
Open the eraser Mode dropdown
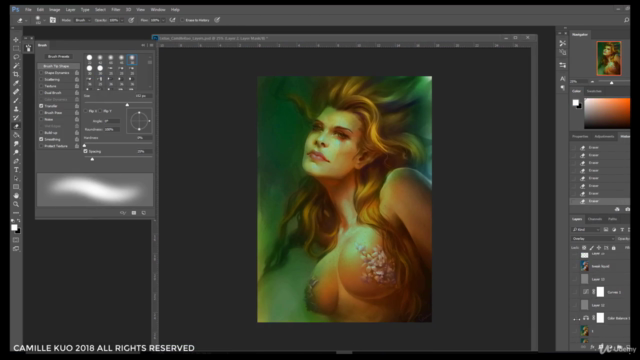pyautogui.click(x=82, y=20)
